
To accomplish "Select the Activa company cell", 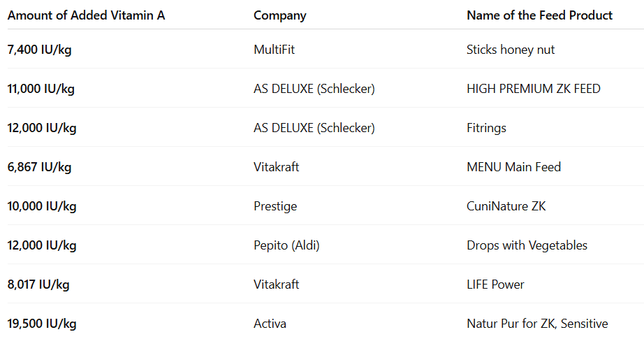I will (x=270, y=324).
